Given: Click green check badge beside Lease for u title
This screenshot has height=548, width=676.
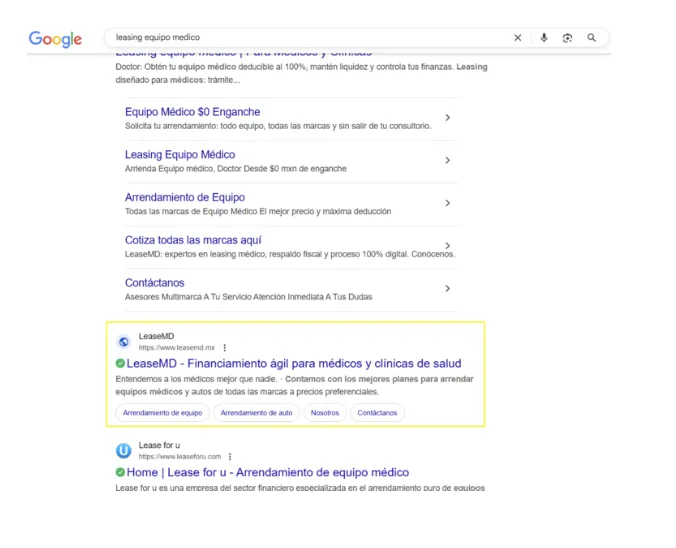Looking at the screenshot, I should point(120,472).
